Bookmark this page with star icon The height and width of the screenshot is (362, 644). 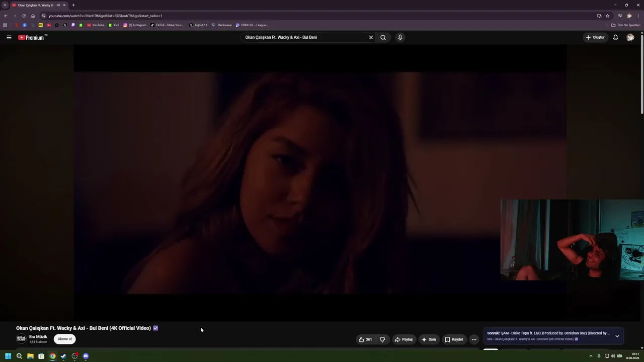(607, 16)
